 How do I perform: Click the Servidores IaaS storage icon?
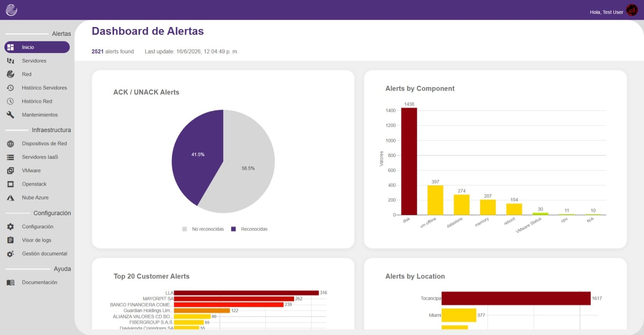pyautogui.click(x=11, y=157)
